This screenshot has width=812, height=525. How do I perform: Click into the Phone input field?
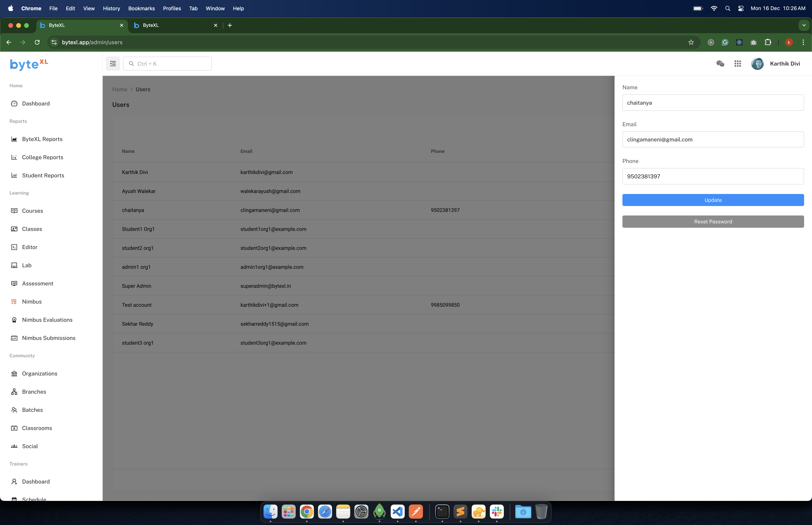coord(713,176)
